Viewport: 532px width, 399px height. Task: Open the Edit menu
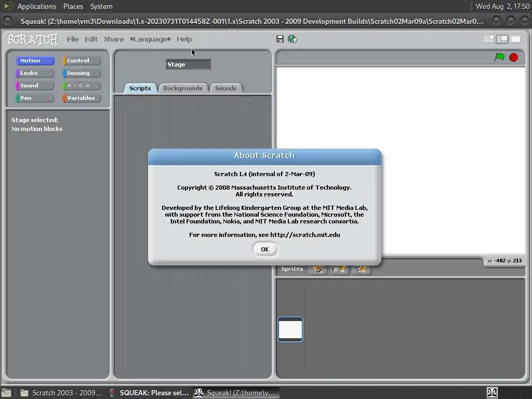point(91,39)
